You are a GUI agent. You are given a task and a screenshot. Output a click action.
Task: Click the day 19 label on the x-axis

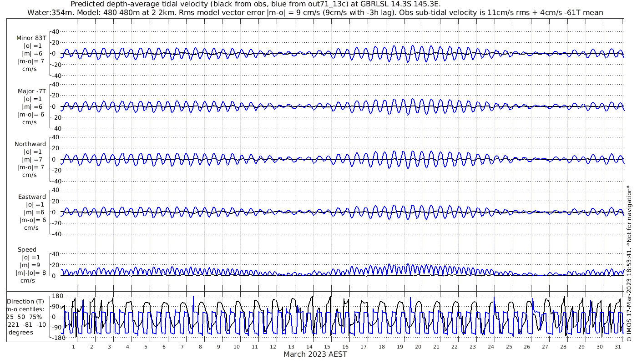point(400,347)
